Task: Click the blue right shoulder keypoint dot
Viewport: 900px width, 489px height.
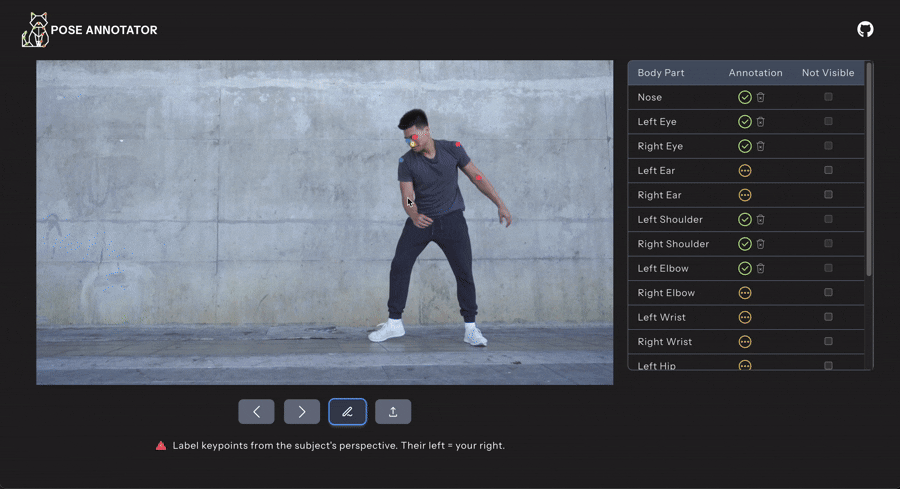Action: pyautogui.click(x=401, y=161)
